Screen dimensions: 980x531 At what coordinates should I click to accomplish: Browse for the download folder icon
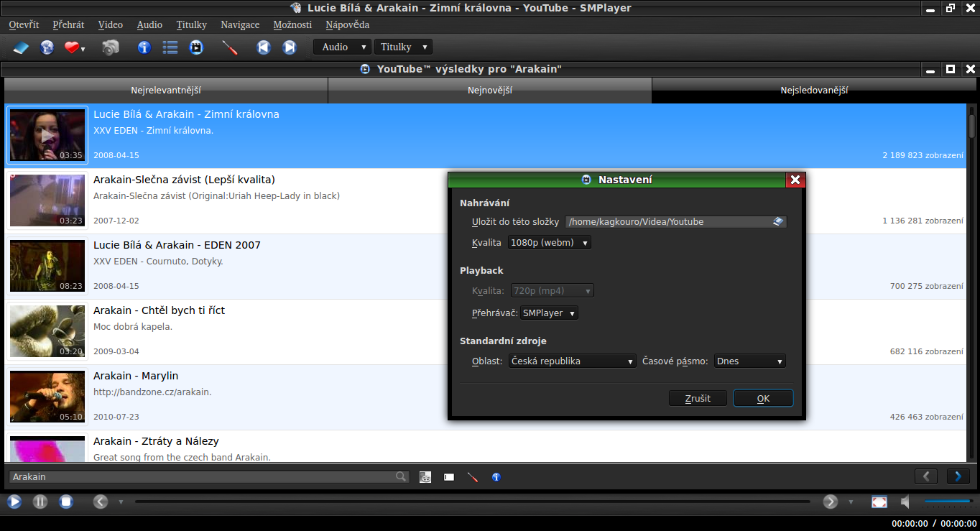[x=778, y=221]
